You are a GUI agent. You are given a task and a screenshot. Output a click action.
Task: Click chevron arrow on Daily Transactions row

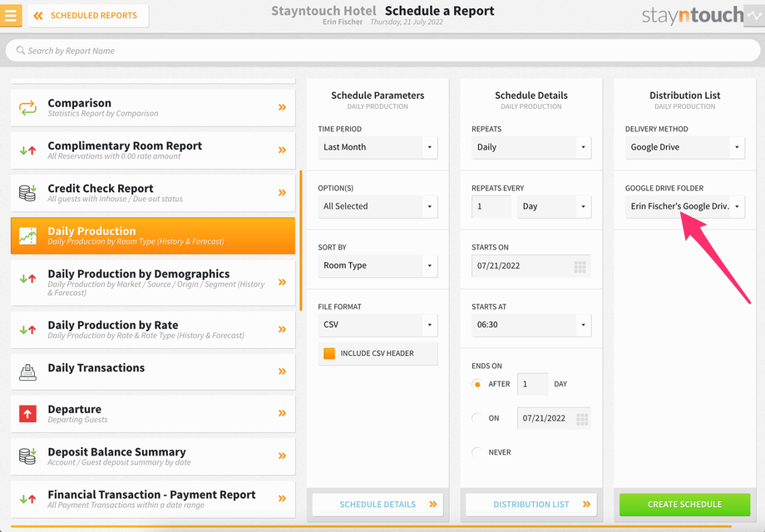click(x=282, y=372)
